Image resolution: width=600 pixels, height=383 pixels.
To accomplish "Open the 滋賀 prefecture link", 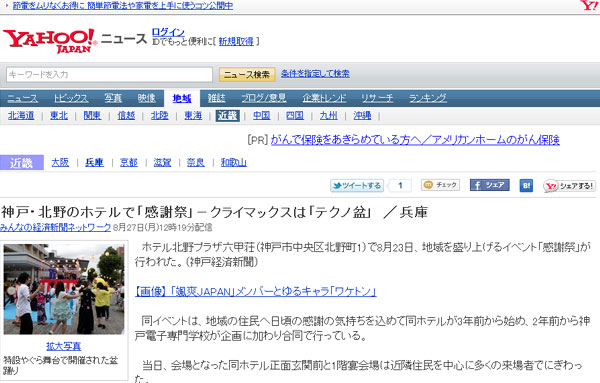I will point(162,163).
